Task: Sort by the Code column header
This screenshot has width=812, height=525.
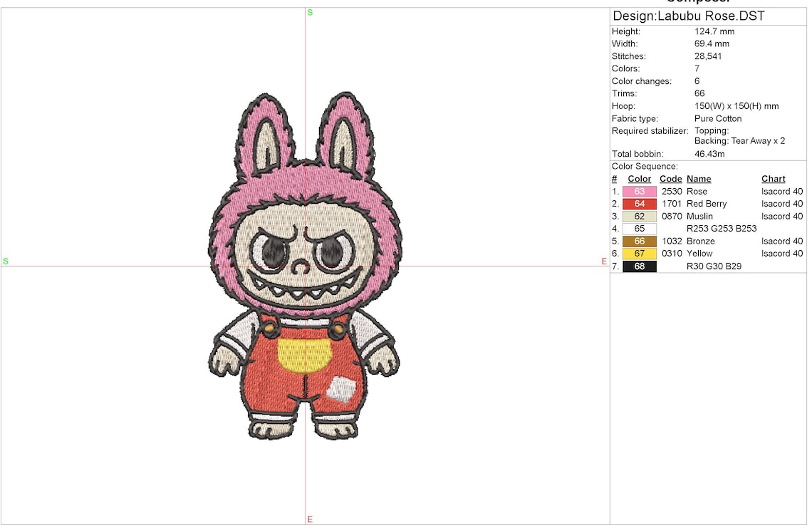Action: pyautogui.click(x=670, y=179)
